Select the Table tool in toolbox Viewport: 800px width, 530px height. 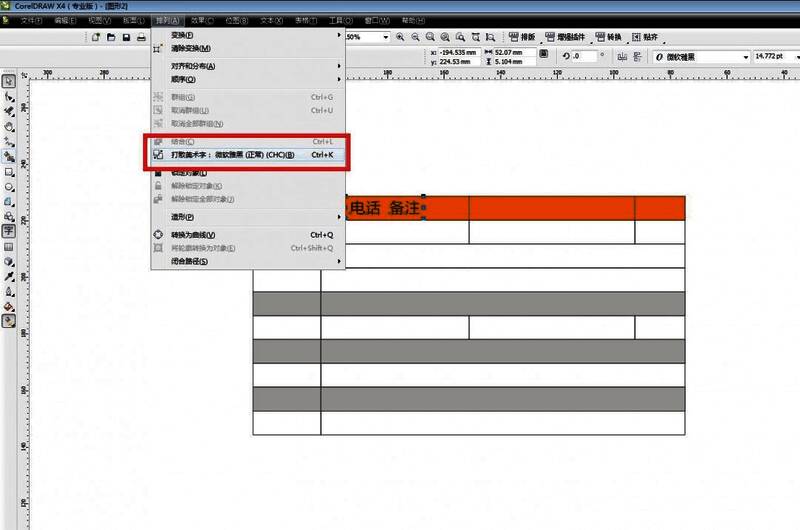point(9,245)
